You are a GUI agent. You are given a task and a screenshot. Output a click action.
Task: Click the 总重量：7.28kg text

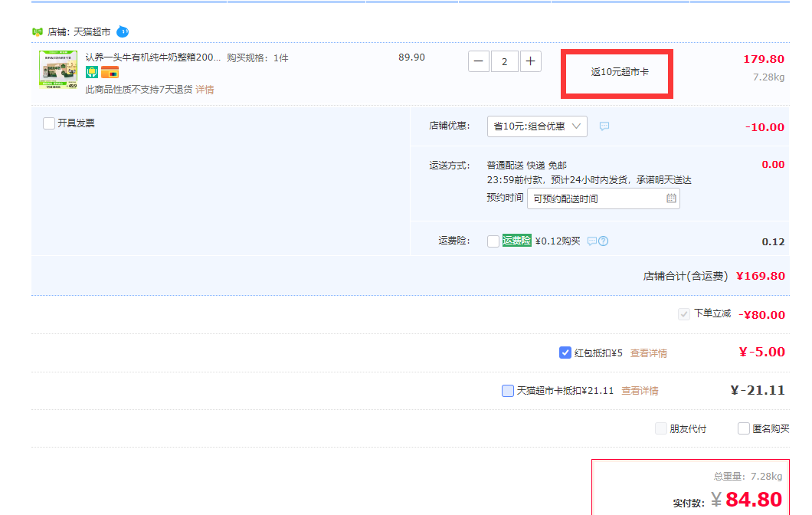coord(748,476)
